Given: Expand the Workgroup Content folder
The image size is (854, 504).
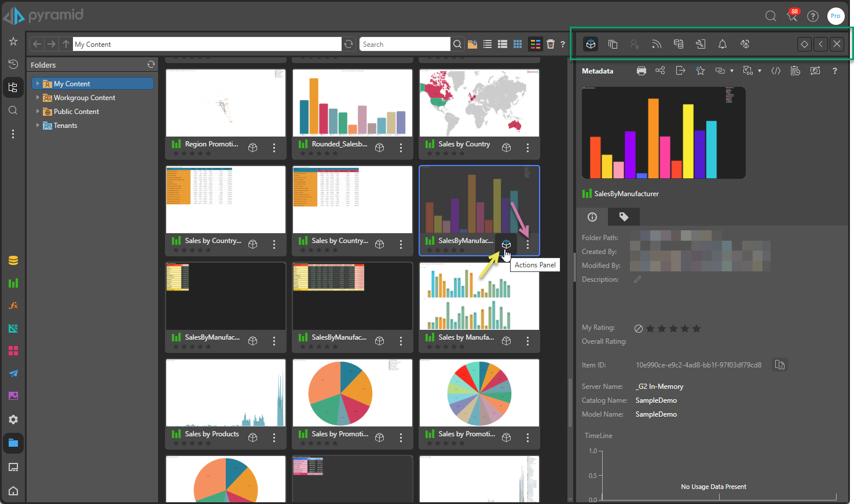Looking at the screenshot, I should 38,98.
